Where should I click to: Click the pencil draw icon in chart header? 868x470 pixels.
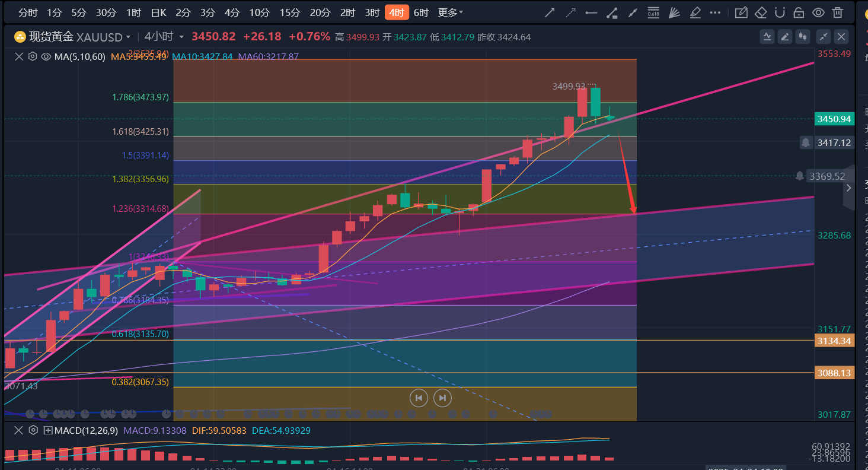pos(786,37)
